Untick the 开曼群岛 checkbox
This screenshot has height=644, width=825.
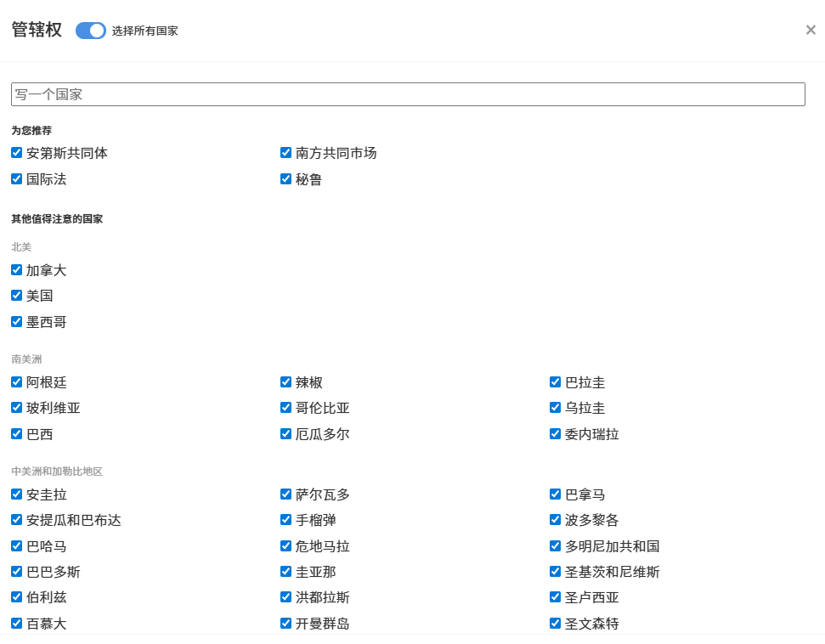(286, 624)
